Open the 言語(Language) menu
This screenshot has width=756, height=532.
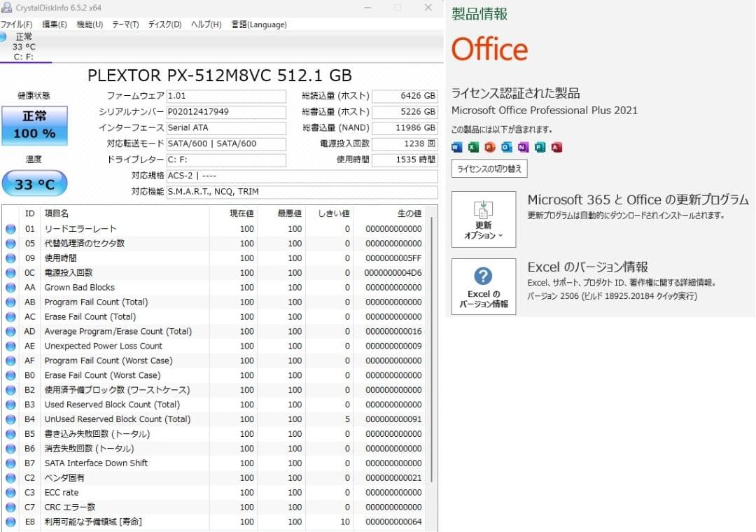click(258, 24)
